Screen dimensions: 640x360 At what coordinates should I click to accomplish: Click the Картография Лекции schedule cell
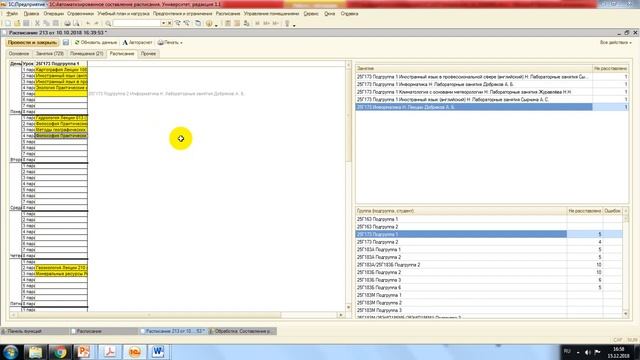[x=61, y=70]
